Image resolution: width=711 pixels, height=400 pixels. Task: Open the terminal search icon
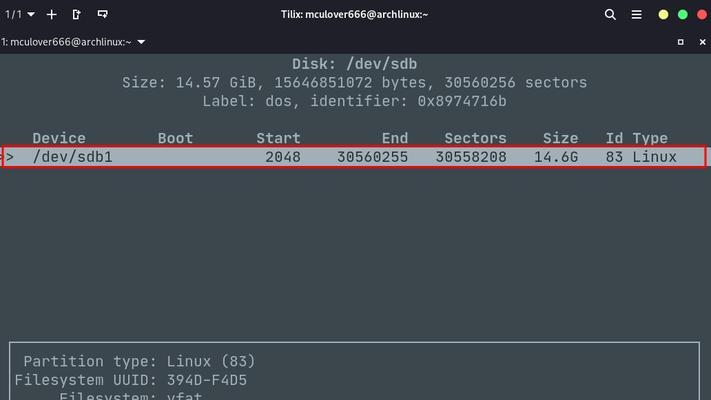tap(610, 15)
